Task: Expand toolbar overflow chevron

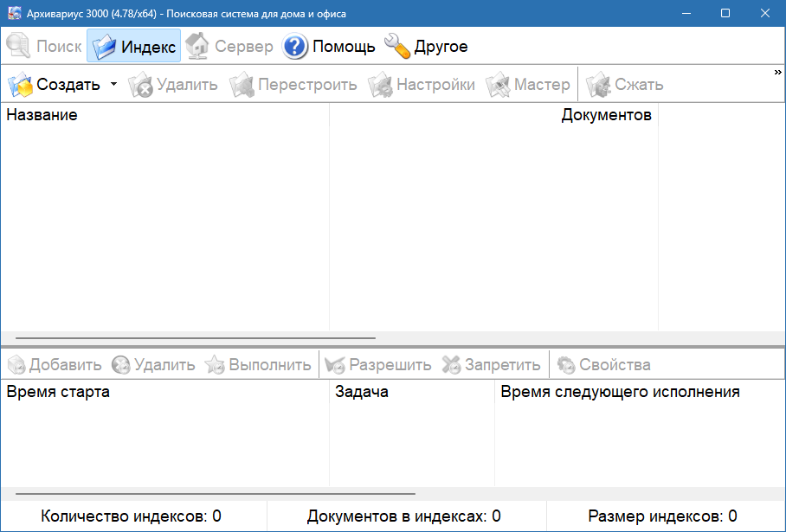Action: [x=777, y=72]
